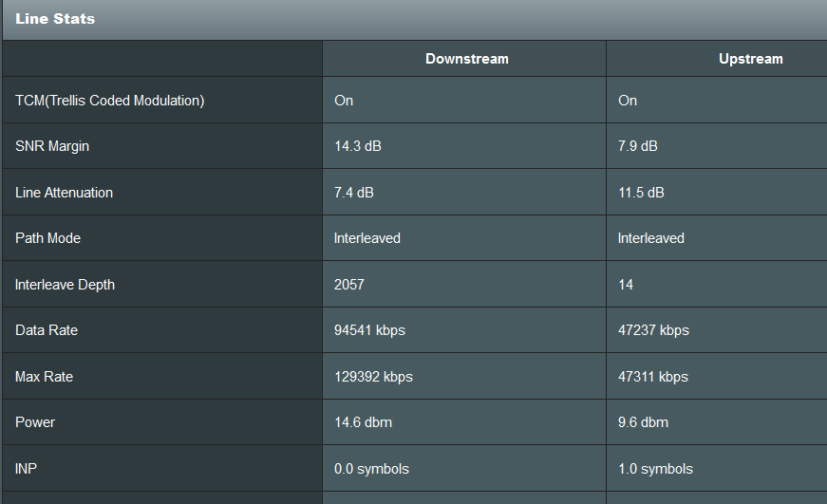This screenshot has width=827, height=504.
Task: Select downstream attenuation value 7.4 dB
Action: [x=354, y=193]
